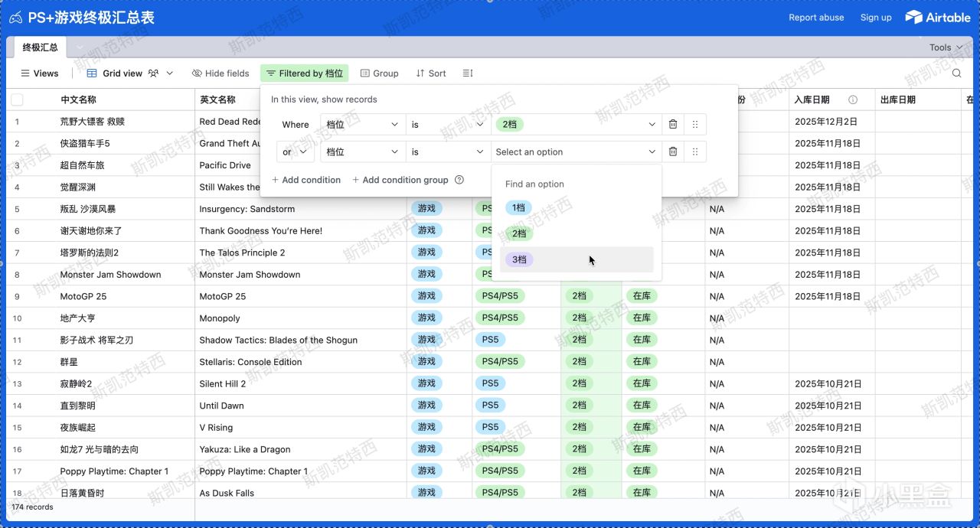Toggle the select-all header checkbox
This screenshot has width=980, height=528.
(17, 99)
